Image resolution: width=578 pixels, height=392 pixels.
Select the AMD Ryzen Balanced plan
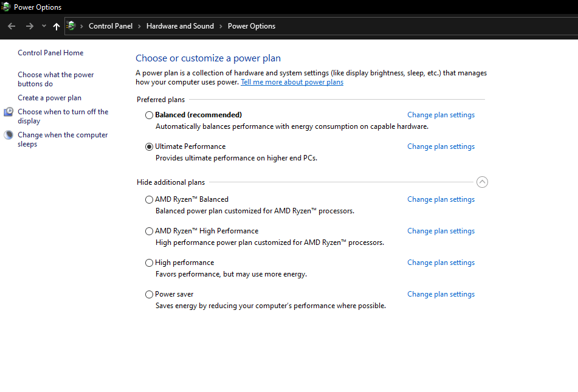pyautogui.click(x=149, y=199)
